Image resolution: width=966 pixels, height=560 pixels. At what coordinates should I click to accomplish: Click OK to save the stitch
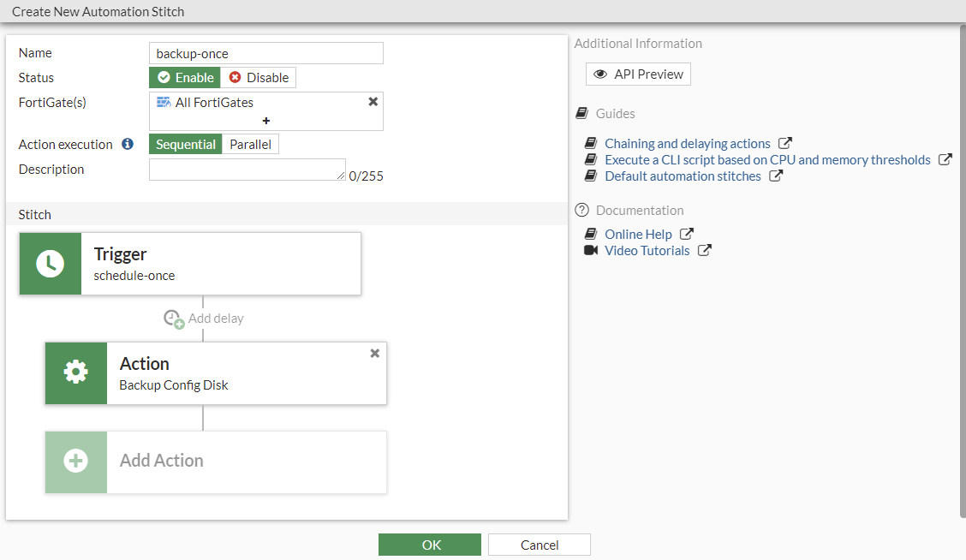430,545
